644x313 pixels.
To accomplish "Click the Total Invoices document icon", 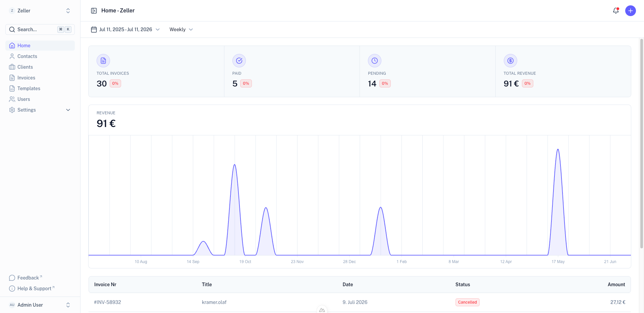I will pyautogui.click(x=103, y=61).
